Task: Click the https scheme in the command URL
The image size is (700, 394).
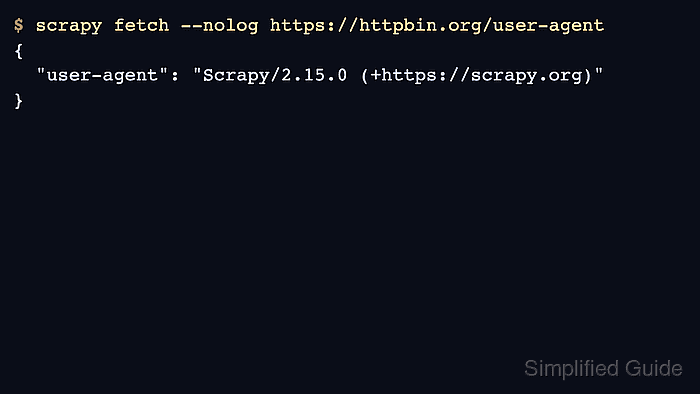Action: (297, 25)
